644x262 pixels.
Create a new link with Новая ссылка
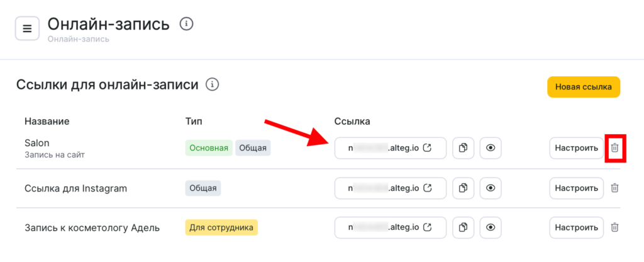click(x=584, y=88)
